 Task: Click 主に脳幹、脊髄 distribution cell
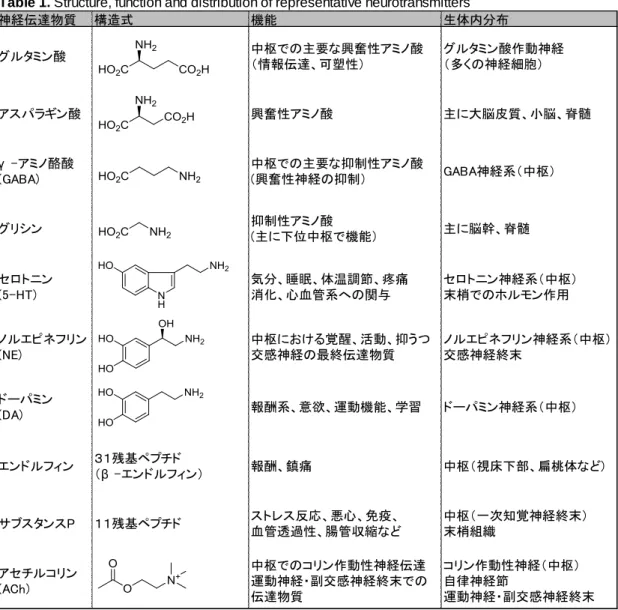487,229
